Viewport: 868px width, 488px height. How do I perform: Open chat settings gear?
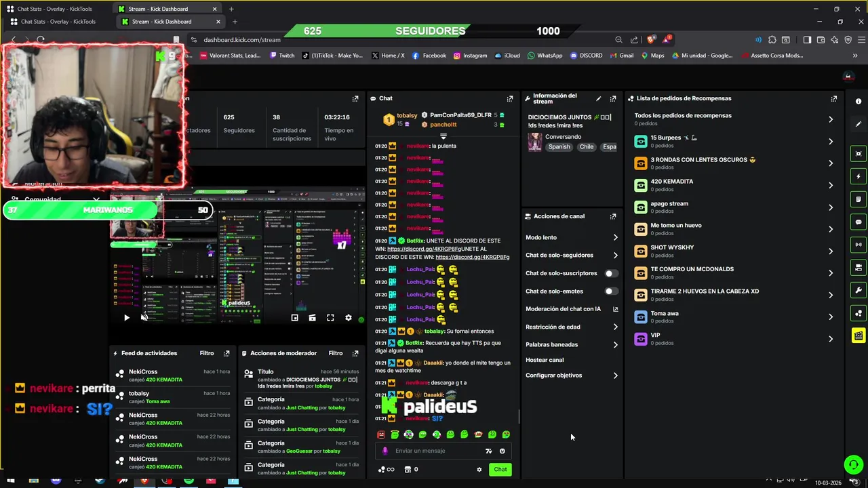click(x=479, y=469)
